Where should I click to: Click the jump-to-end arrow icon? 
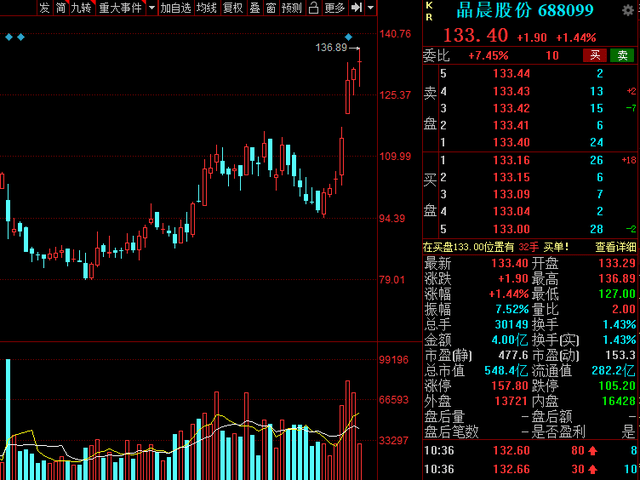[356, 7]
